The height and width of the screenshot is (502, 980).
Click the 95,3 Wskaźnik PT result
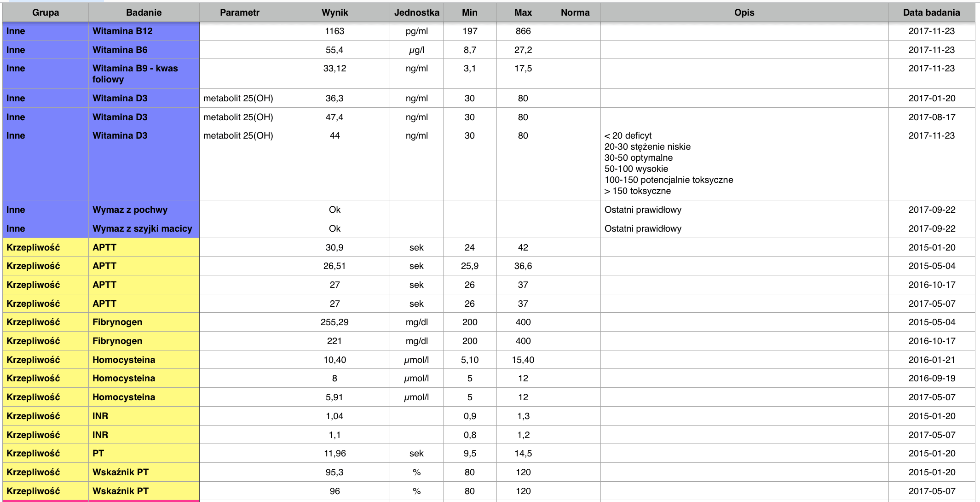tap(335, 472)
